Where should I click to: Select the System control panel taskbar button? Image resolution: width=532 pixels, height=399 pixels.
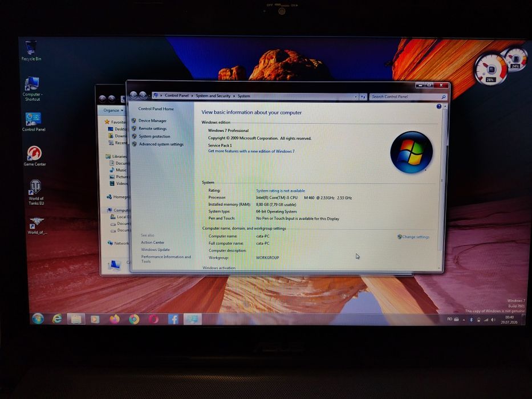pyautogui.click(x=192, y=319)
